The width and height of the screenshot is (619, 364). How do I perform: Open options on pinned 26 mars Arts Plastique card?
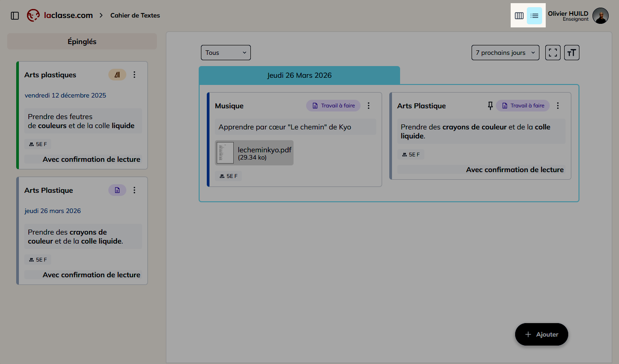134,190
